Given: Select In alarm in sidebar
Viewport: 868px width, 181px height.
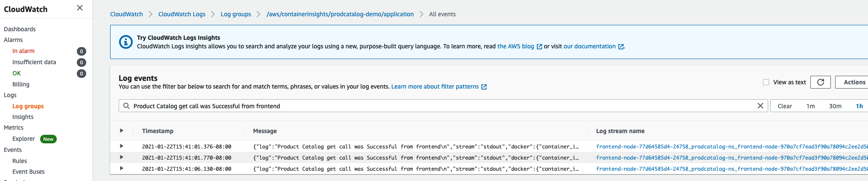Looking at the screenshot, I should click(x=23, y=51).
